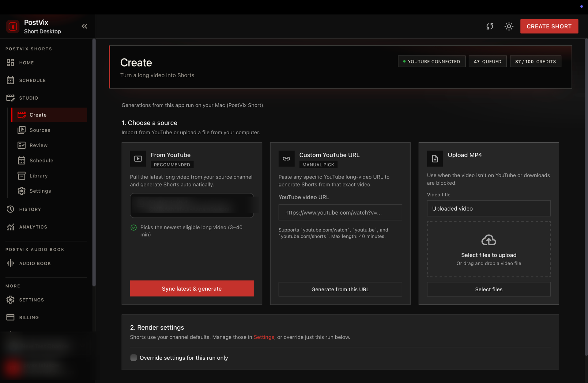
Task: Toggle light mode with sun icon
Action: [509, 26]
